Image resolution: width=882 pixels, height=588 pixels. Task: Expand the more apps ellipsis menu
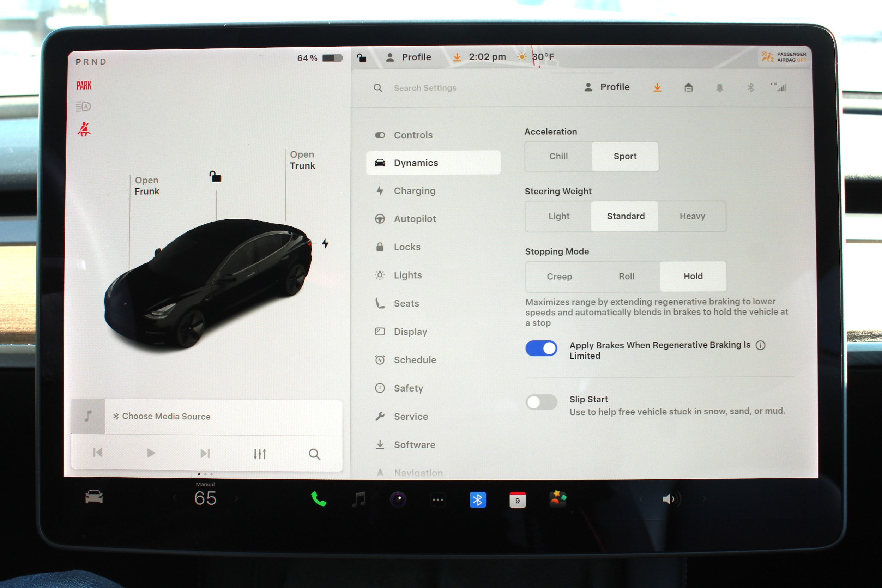437,499
